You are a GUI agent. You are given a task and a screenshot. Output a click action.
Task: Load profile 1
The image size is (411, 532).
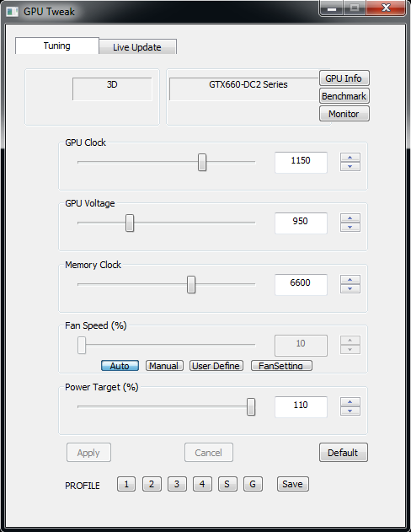tap(126, 484)
